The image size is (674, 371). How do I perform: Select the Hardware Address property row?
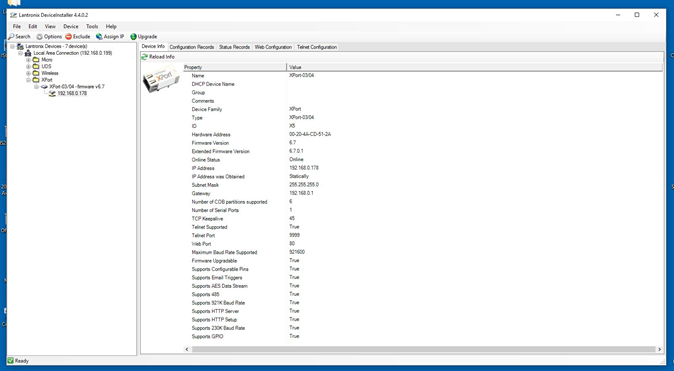tap(423, 135)
